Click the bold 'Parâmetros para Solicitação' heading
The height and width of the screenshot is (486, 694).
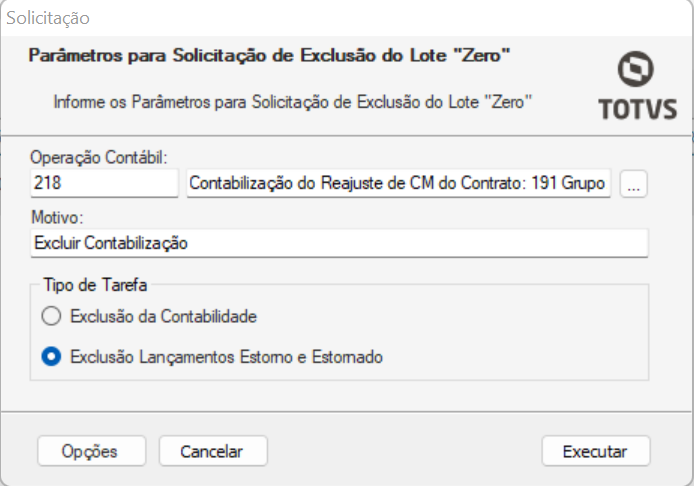tap(270, 56)
